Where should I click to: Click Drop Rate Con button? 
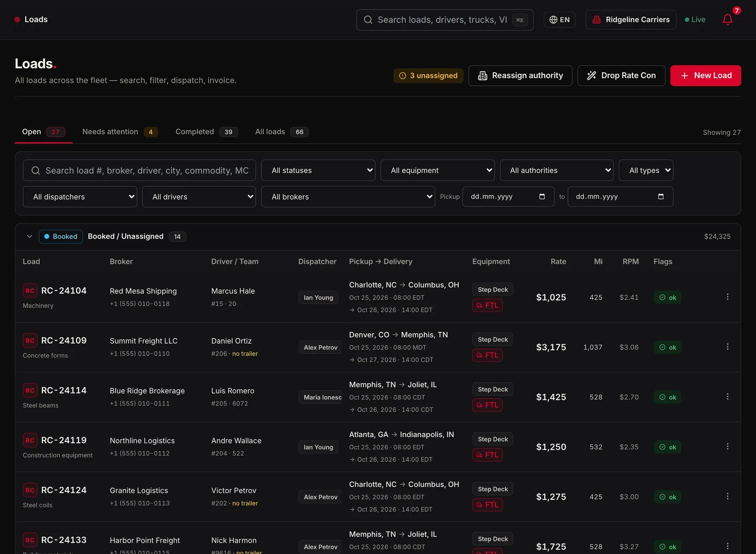[x=621, y=76]
